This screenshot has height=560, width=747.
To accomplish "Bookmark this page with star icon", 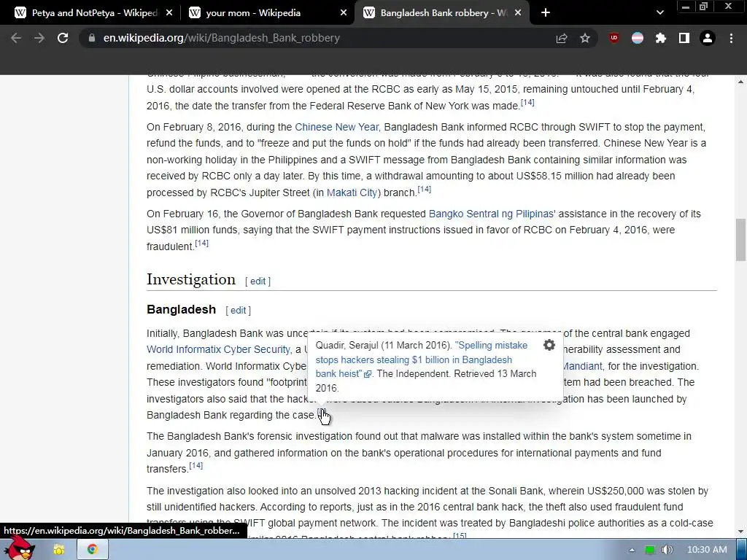I will tap(585, 38).
